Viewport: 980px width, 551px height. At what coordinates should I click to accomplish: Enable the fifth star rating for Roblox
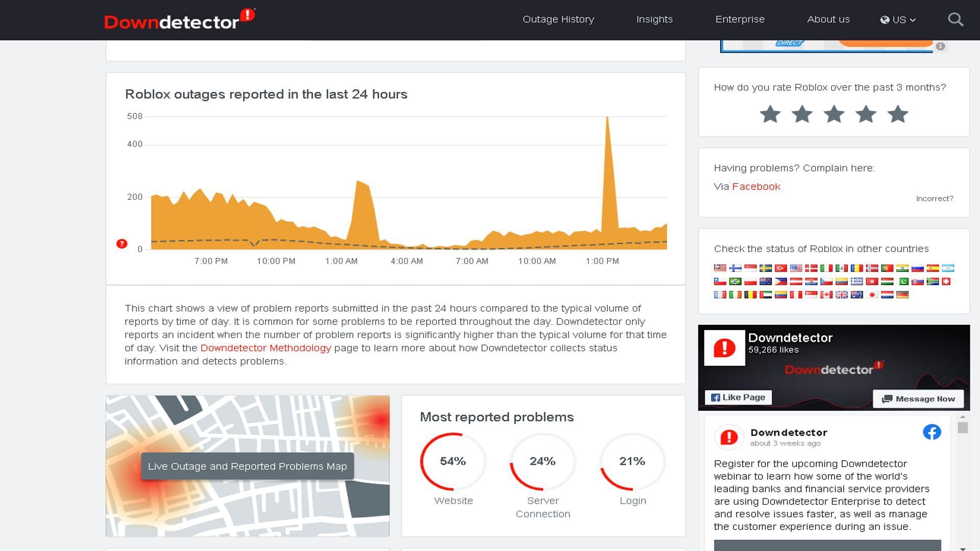pyautogui.click(x=898, y=113)
